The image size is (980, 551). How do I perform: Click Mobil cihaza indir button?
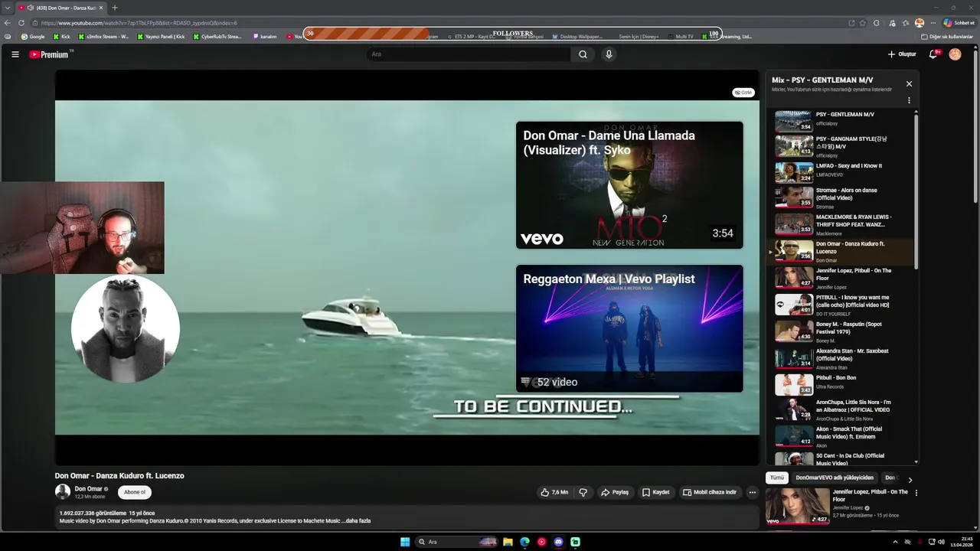point(710,492)
